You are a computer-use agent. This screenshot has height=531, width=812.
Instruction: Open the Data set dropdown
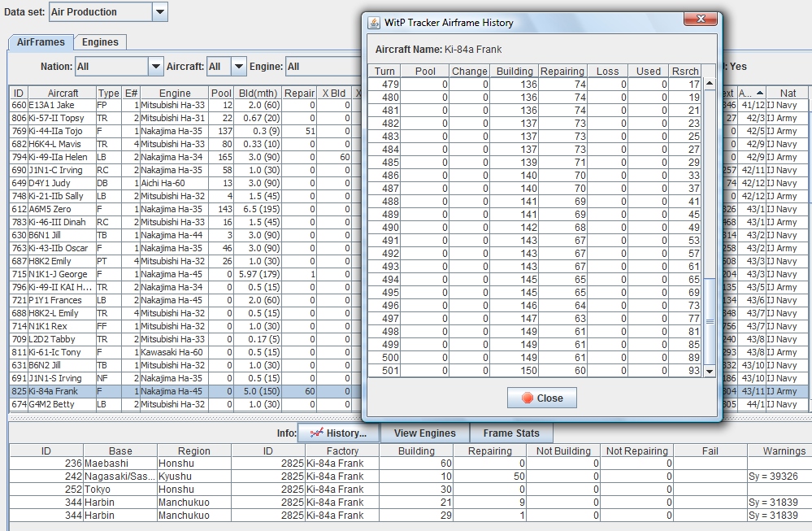point(160,11)
